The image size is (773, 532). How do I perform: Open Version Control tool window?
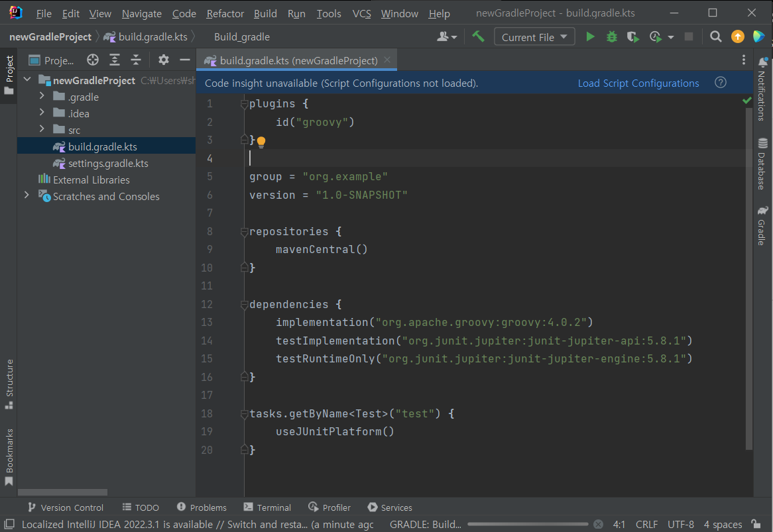coord(65,507)
